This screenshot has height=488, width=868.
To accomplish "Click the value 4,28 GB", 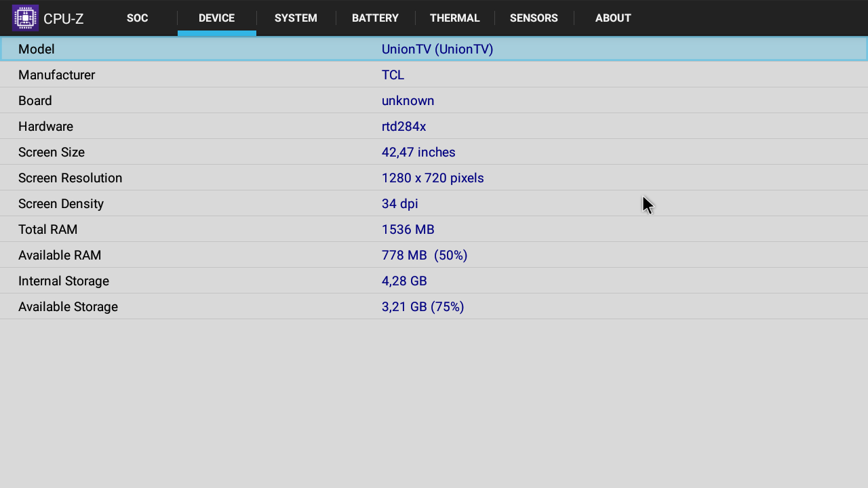I will pyautogui.click(x=404, y=281).
